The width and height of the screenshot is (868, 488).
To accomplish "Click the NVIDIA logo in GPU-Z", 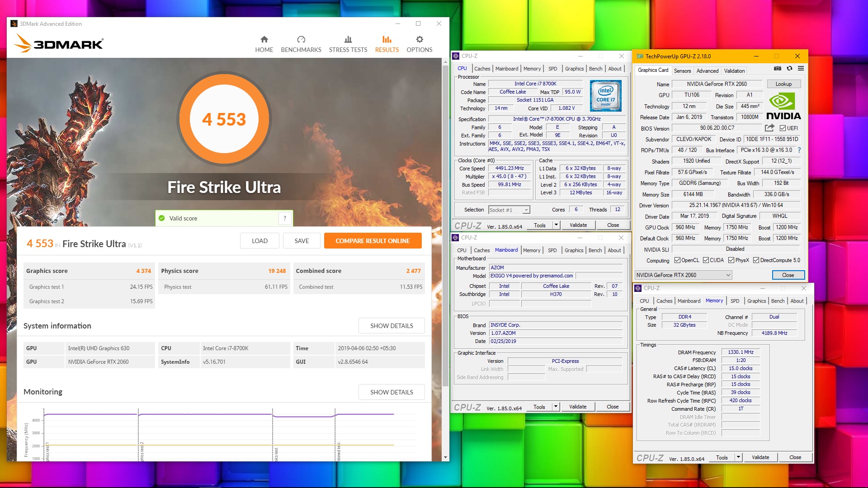I will coord(783,106).
